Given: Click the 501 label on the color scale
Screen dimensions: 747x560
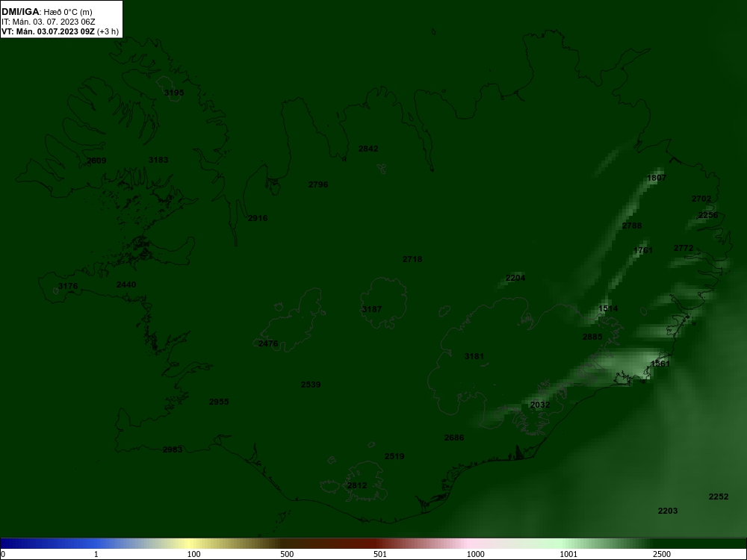Looking at the screenshot, I should [381, 554].
